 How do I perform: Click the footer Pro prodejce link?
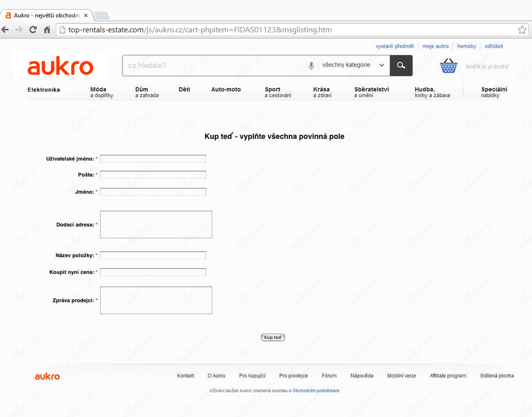(293, 376)
